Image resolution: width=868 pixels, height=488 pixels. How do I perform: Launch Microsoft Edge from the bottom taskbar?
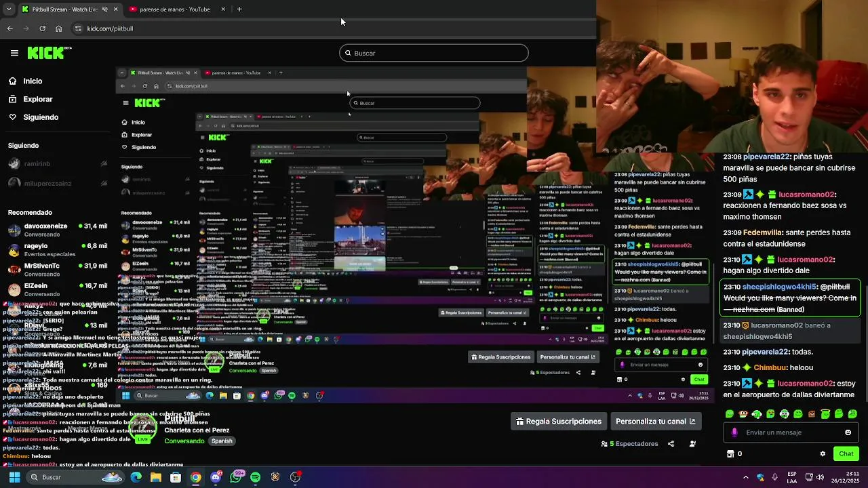(136, 477)
